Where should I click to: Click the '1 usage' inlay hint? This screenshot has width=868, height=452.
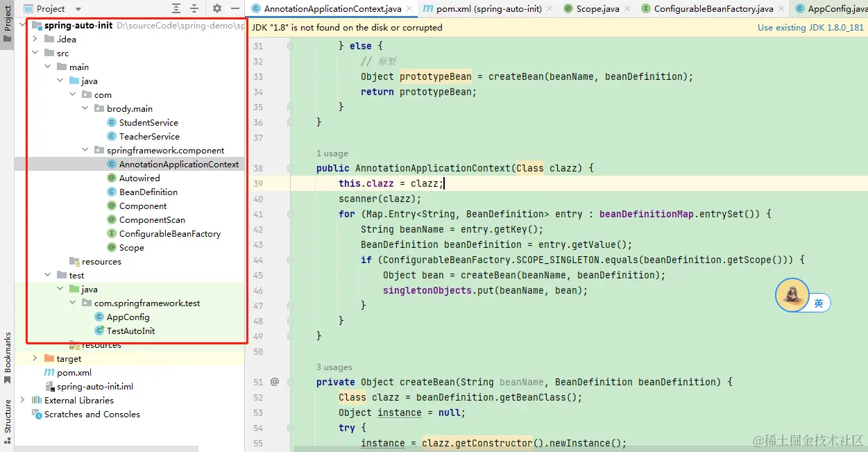(332, 153)
